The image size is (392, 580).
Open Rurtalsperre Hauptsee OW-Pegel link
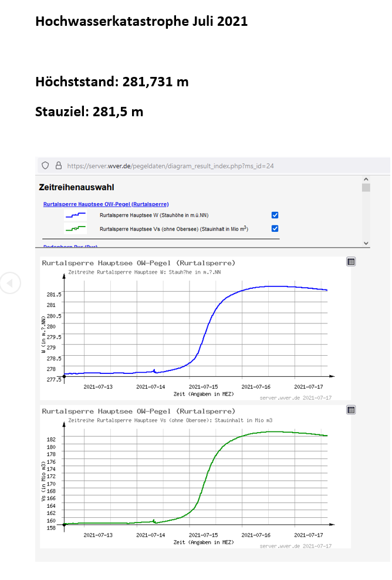point(106,204)
